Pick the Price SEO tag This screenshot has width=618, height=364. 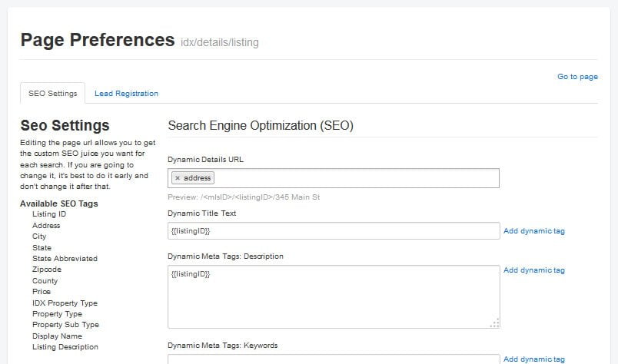(42, 292)
